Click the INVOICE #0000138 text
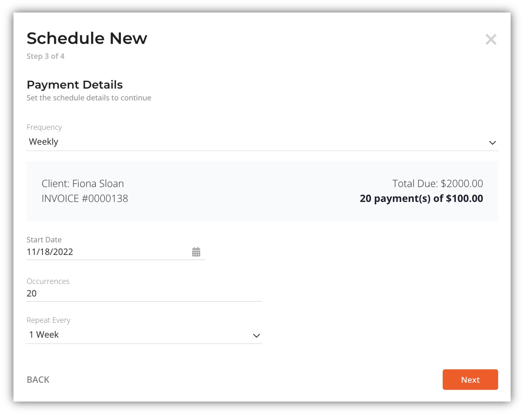525x420 pixels. point(85,198)
